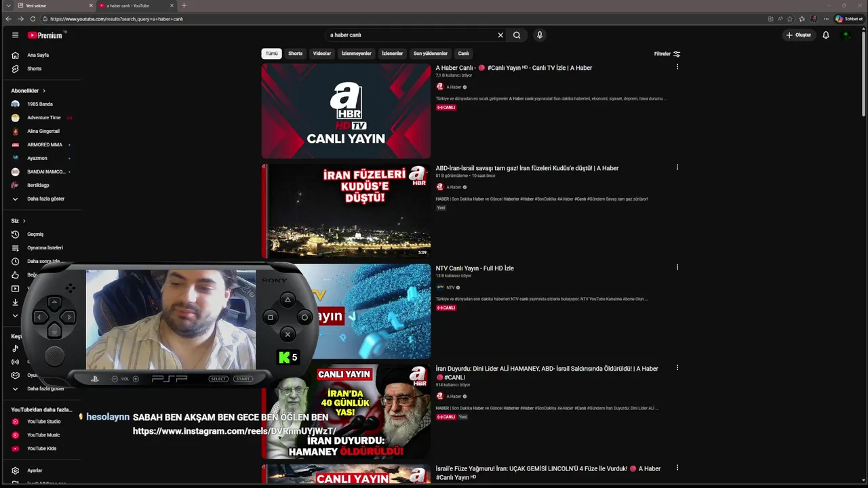The height and width of the screenshot is (488, 868).
Task: Open more options for ABD-İran-İsrail savaşı video
Action: coord(677,167)
